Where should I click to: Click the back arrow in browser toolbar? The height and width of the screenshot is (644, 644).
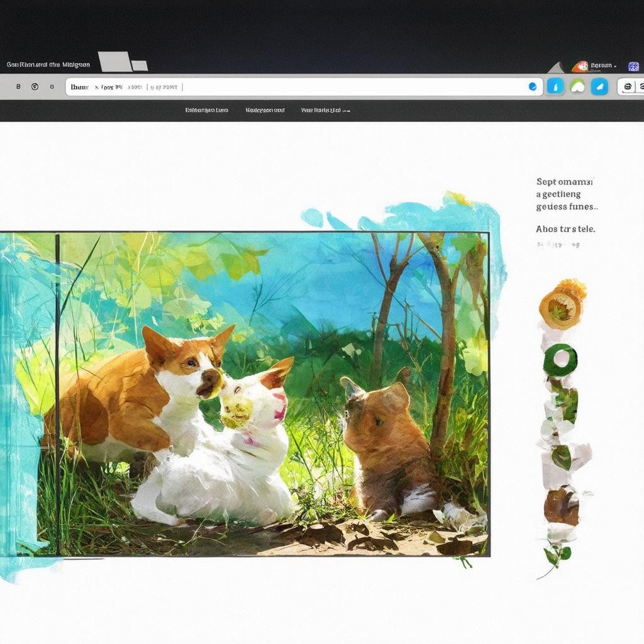pyautogui.click(x=18, y=87)
